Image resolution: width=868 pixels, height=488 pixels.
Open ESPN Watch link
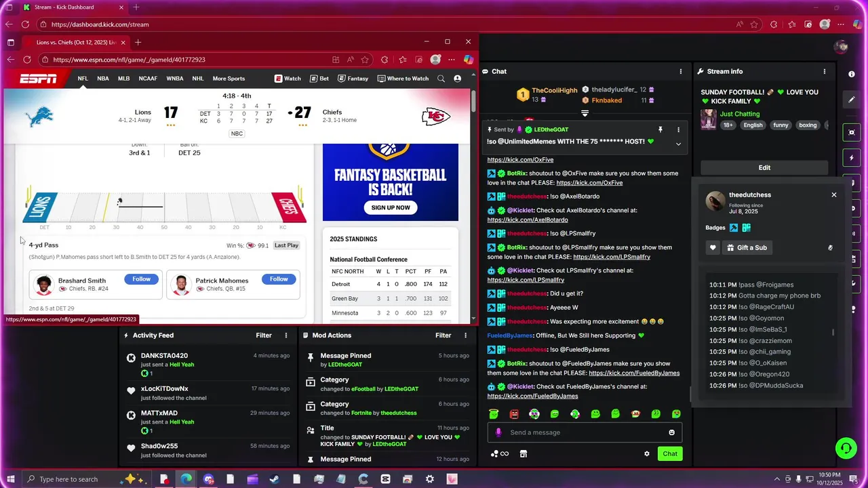(288, 79)
